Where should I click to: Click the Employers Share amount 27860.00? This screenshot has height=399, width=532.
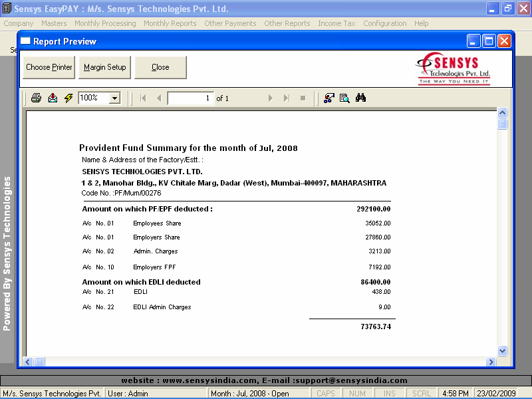378,237
